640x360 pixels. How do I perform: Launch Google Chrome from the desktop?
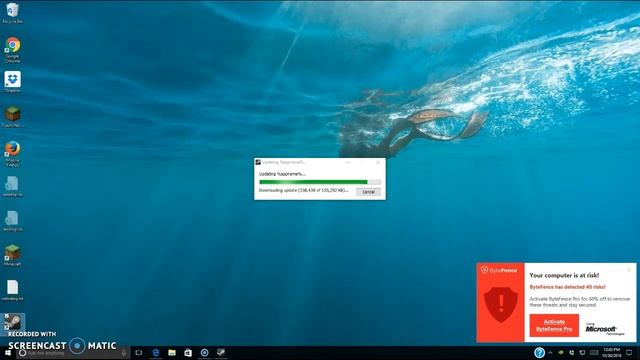tap(12, 49)
